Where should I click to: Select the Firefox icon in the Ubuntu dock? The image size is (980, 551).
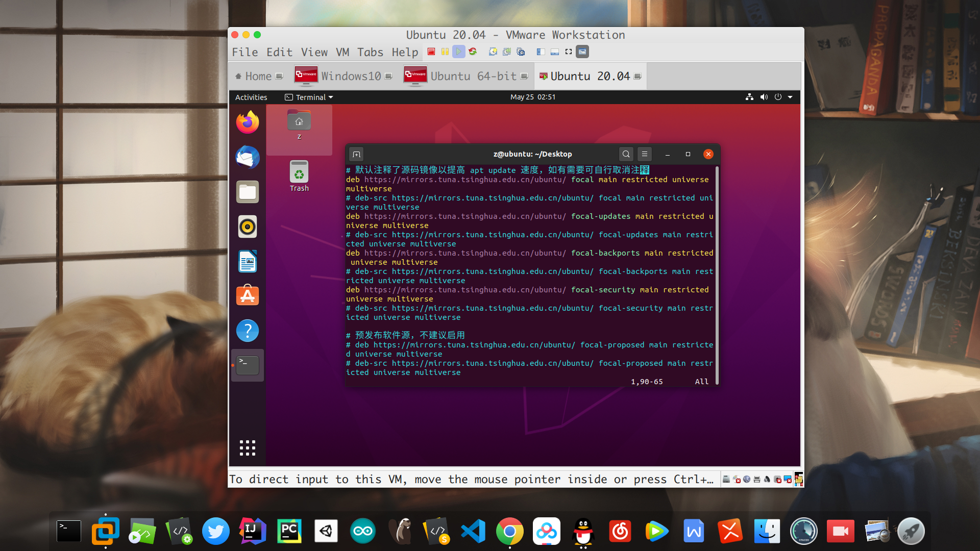coord(247,122)
